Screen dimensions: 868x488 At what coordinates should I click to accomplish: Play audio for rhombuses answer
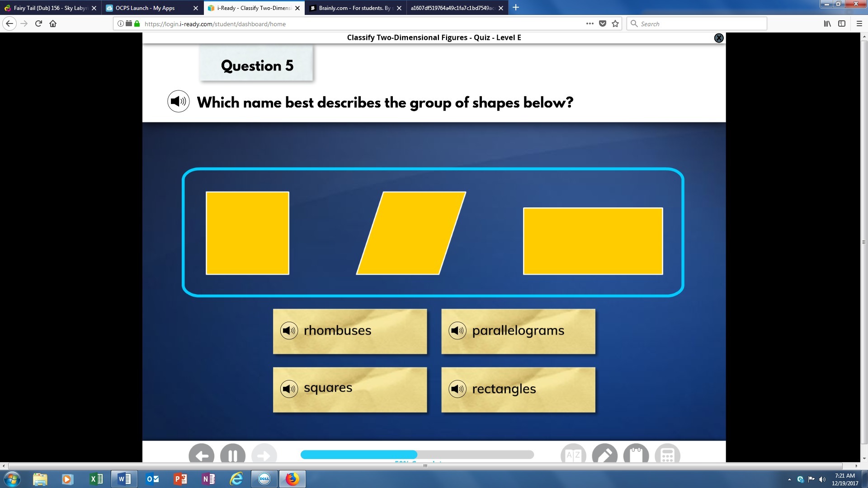(x=289, y=331)
